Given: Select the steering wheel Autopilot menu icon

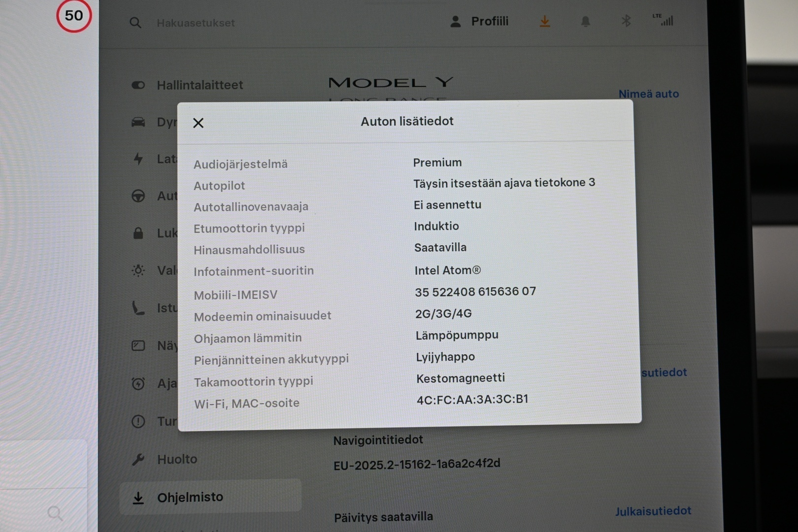Looking at the screenshot, I should [x=138, y=196].
